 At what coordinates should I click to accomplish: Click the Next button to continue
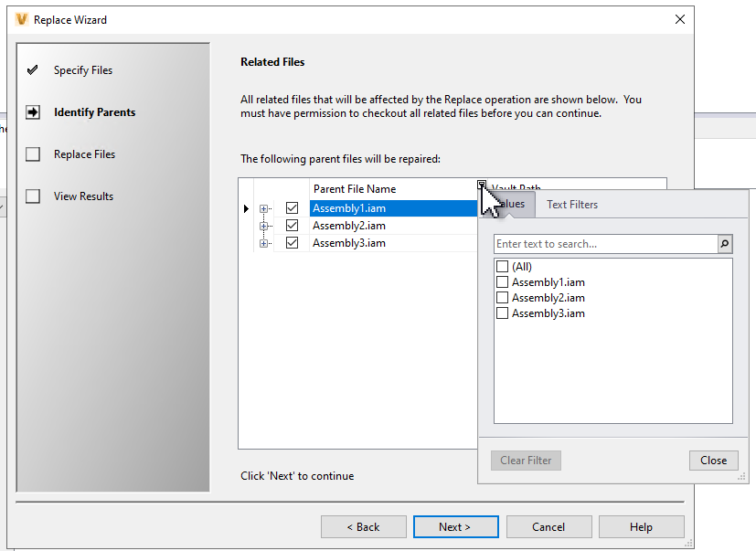[x=455, y=526]
